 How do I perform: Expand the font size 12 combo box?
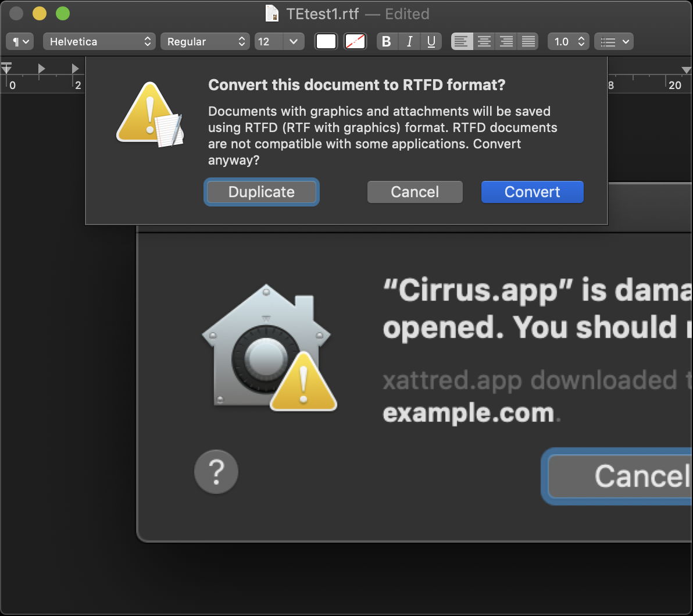[293, 42]
